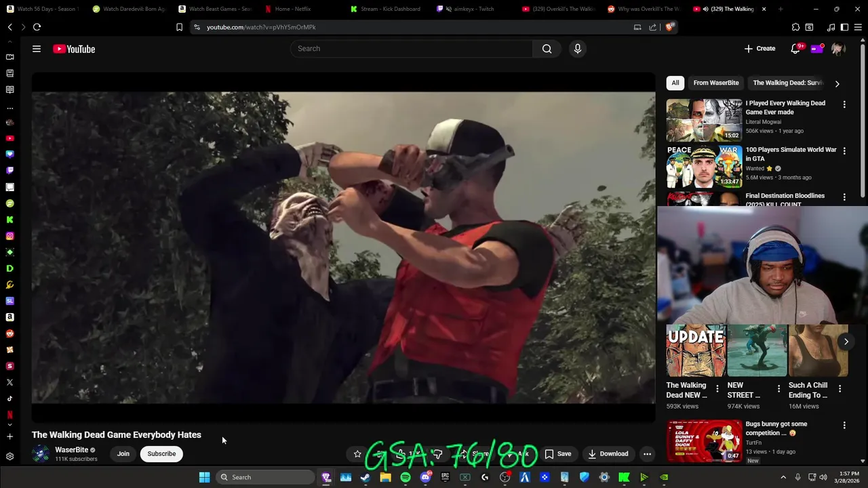Bookmark this page in address bar

[179, 27]
